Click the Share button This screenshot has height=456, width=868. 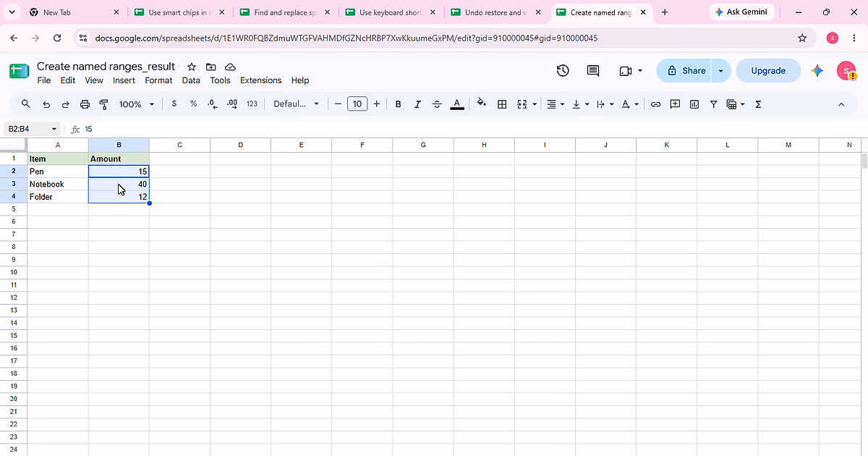[685, 71]
